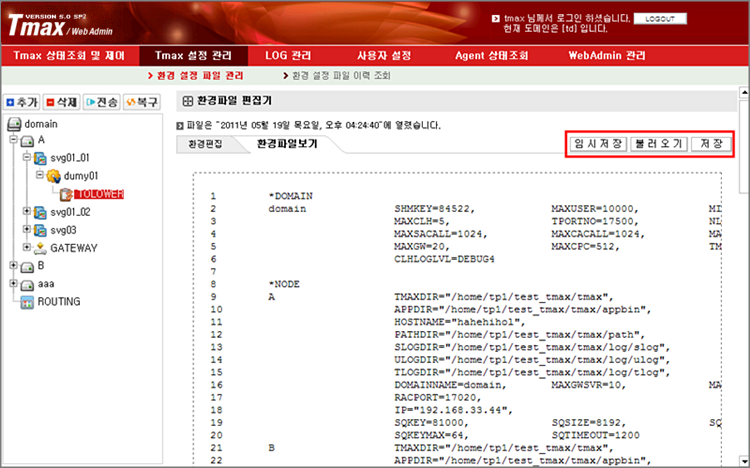Click the 불러오기 button
Viewport: 750px width, 468px height.
(659, 144)
